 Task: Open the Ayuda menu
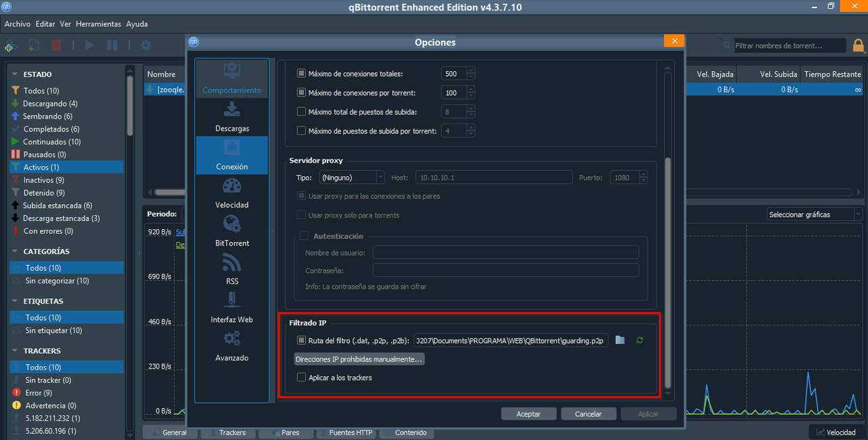click(137, 24)
